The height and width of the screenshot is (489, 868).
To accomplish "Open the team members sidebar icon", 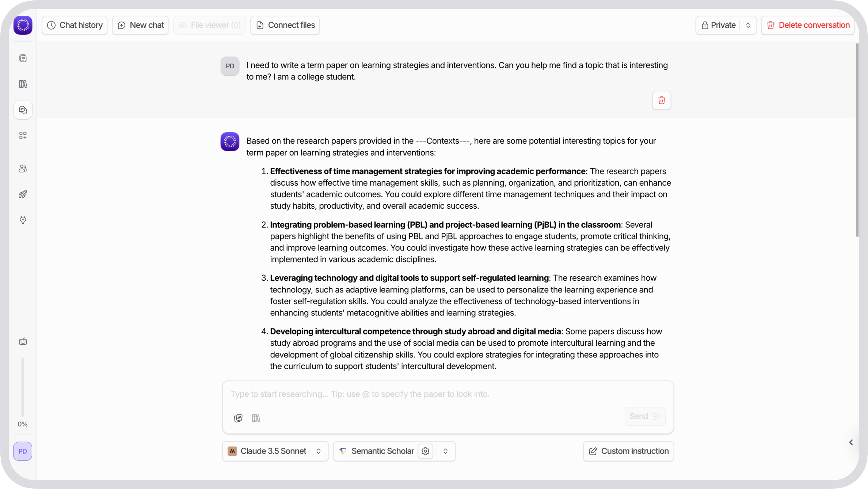I will tap(23, 168).
